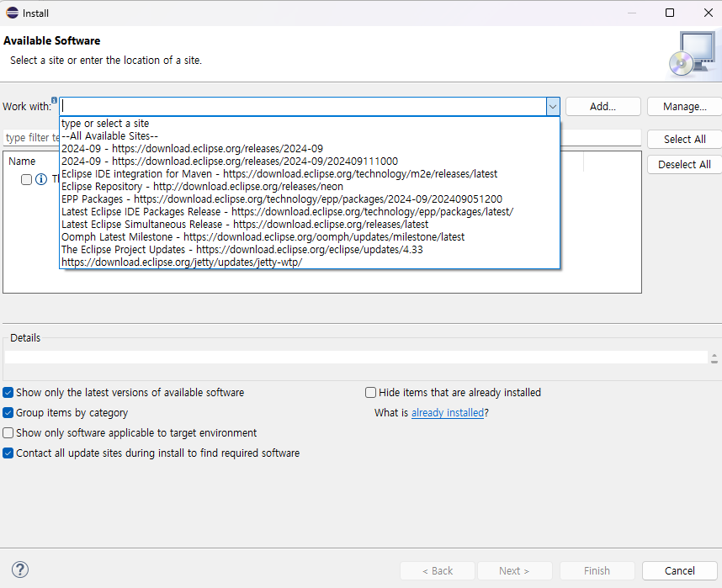722x588 pixels.
Task: Choose EPP Packages site entry
Action: pos(310,199)
